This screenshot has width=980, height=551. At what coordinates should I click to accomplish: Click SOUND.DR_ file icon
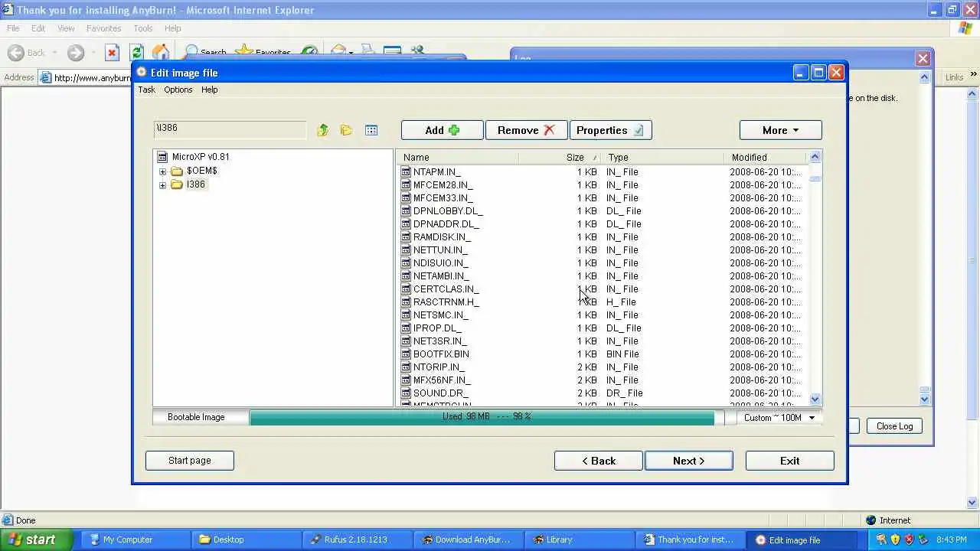pos(406,393)
